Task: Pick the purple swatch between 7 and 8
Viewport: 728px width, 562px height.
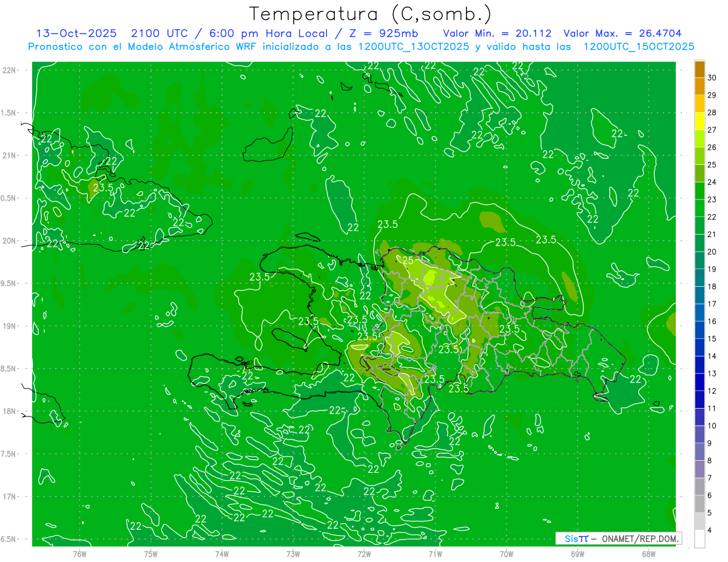Action: tap(699, 469)
